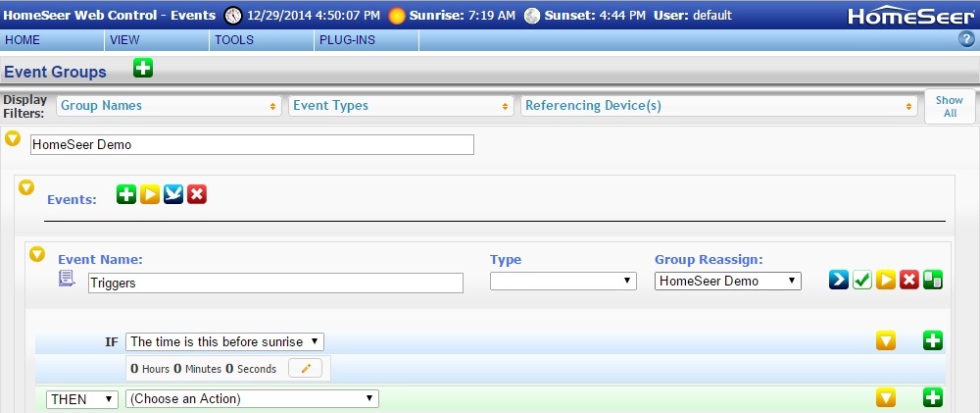Run the Triggers event with yellow play icon
980x413 pixels.
click(x=886, y=280)
